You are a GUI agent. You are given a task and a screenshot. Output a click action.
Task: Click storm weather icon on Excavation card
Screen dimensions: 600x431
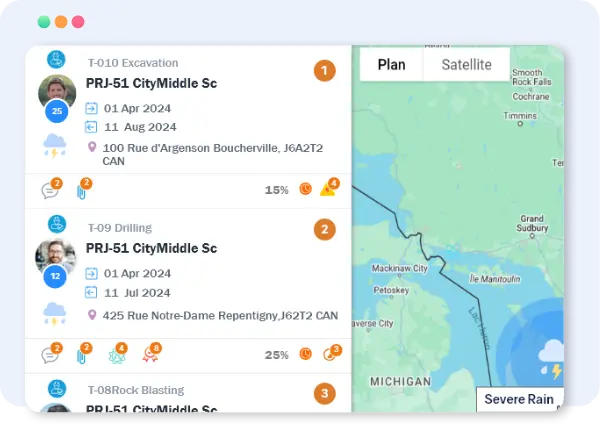(54, 146)
